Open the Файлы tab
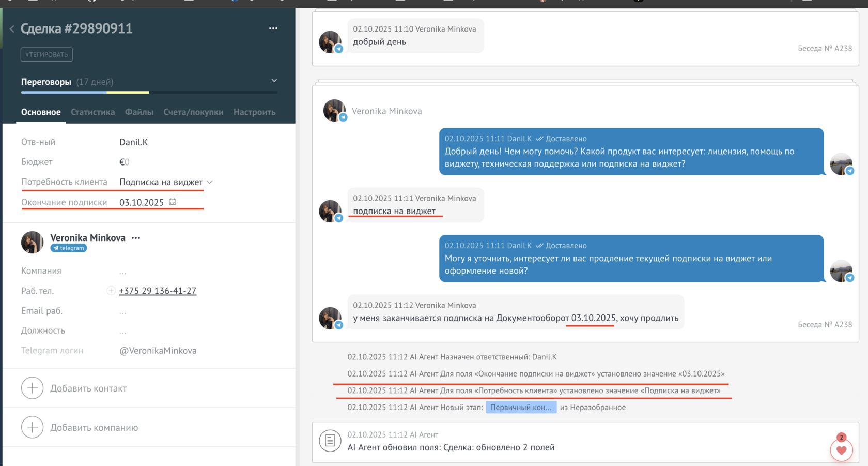The image size is (868, 466). click(139, 112)
